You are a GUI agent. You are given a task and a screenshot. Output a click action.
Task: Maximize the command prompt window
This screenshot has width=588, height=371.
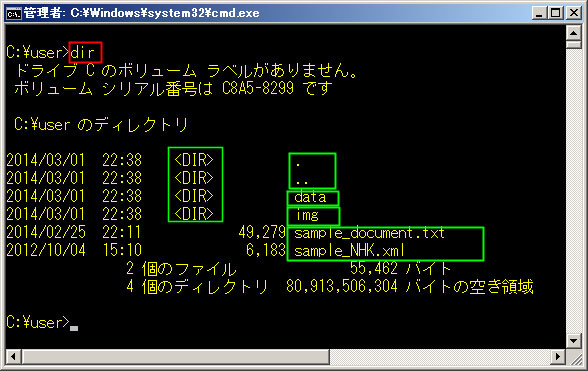[x=556, y=14]
